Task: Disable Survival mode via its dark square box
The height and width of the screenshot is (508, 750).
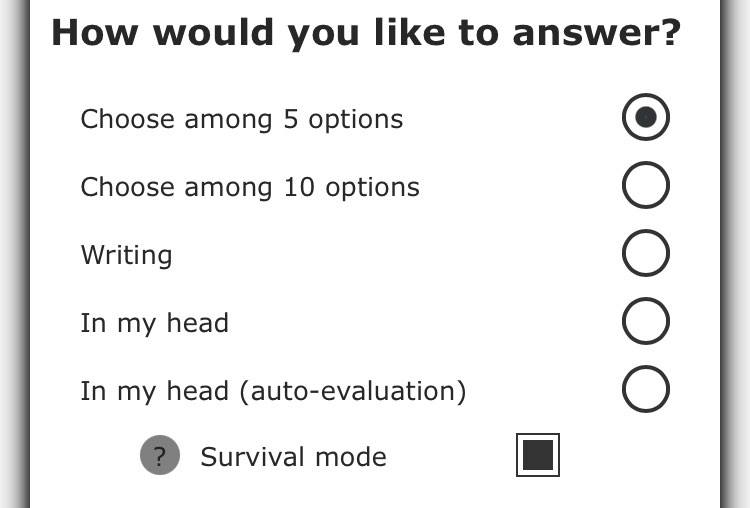Action: (x=538, y=455)
